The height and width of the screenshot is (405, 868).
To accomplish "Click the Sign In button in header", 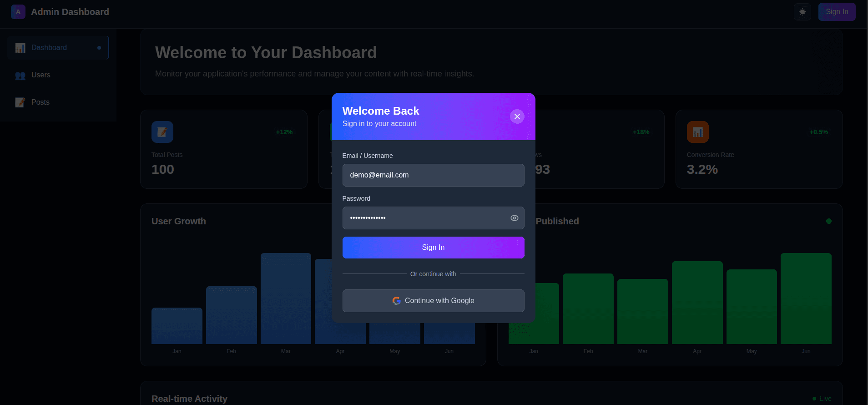I will coord(837,12).
